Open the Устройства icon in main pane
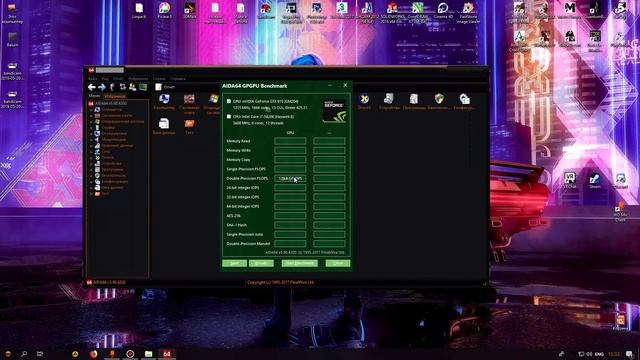640x360 pixels. pos(389,101)
